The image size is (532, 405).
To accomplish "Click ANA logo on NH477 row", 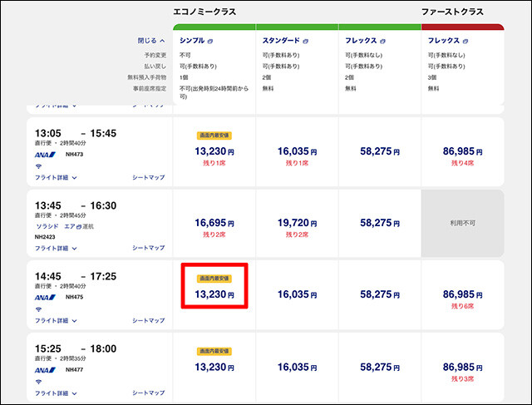I will tap(45, 370).
